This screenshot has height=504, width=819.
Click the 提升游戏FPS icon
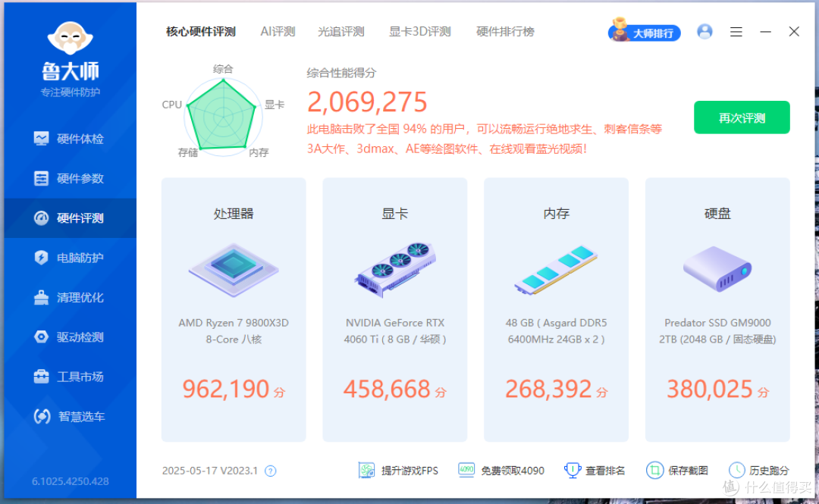click(x=367, y=471)
